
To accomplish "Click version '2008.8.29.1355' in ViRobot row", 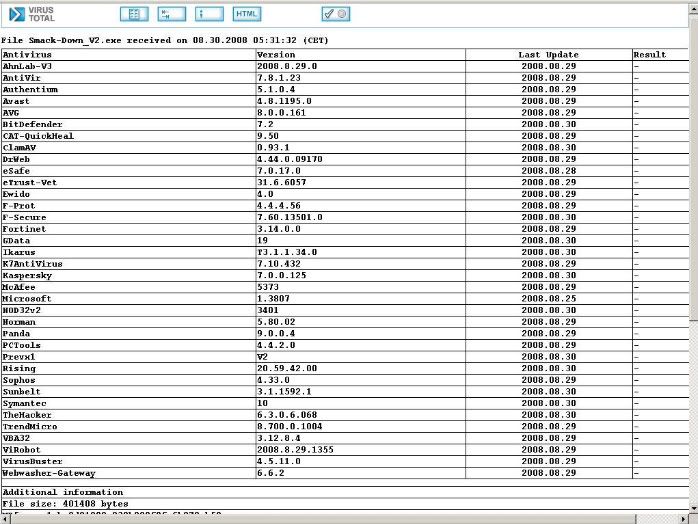I will click(x=295, y=450).
